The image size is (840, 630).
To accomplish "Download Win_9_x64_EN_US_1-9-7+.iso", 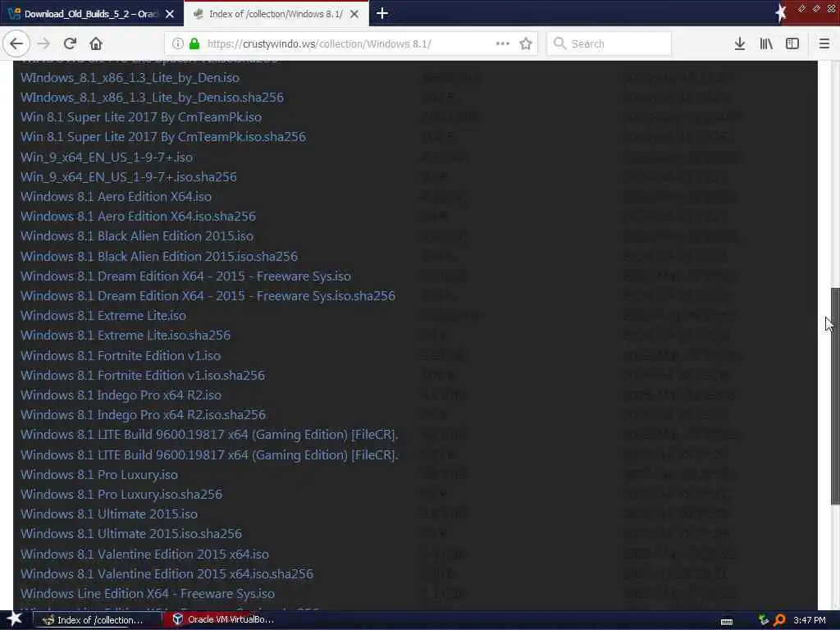I will [x=107, y=157].
